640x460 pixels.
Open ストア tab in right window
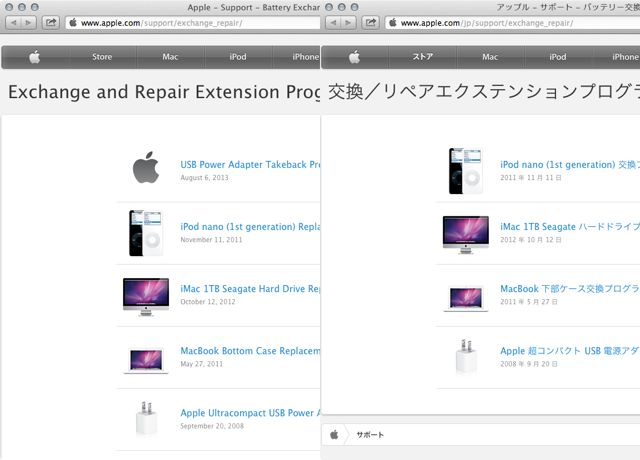coord(422,57)
